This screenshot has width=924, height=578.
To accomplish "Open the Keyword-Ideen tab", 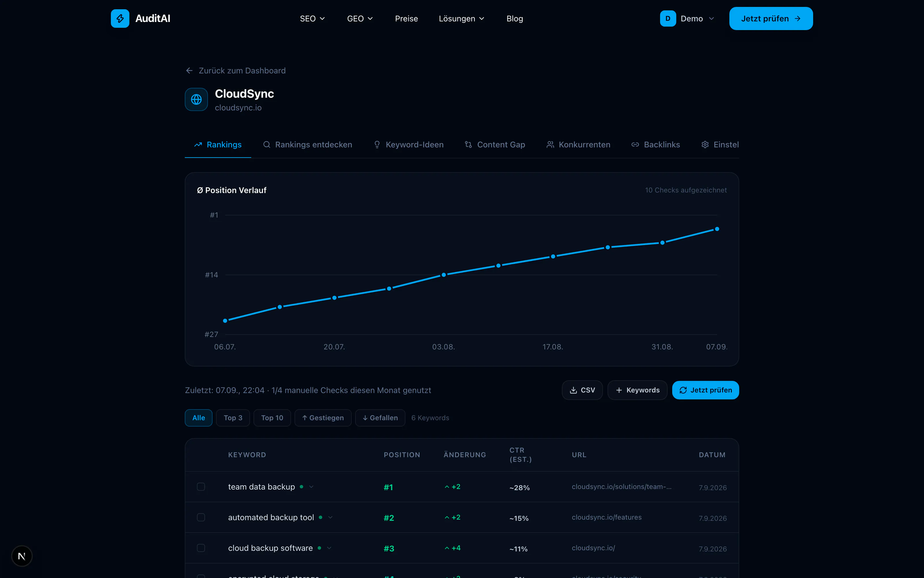I will coord(409,144).
